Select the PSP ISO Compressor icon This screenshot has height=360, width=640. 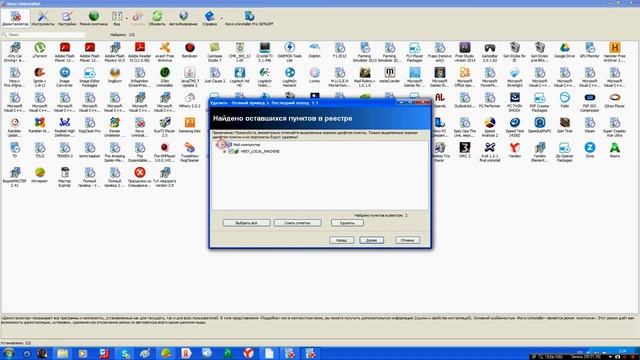(x=589, y=102)
